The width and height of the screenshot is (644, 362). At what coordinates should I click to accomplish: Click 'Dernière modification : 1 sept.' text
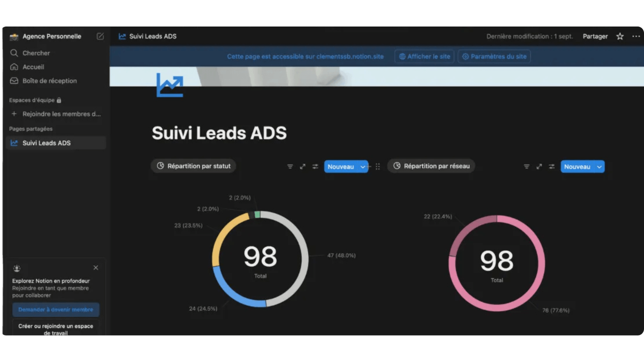click(x=530, y=36)
